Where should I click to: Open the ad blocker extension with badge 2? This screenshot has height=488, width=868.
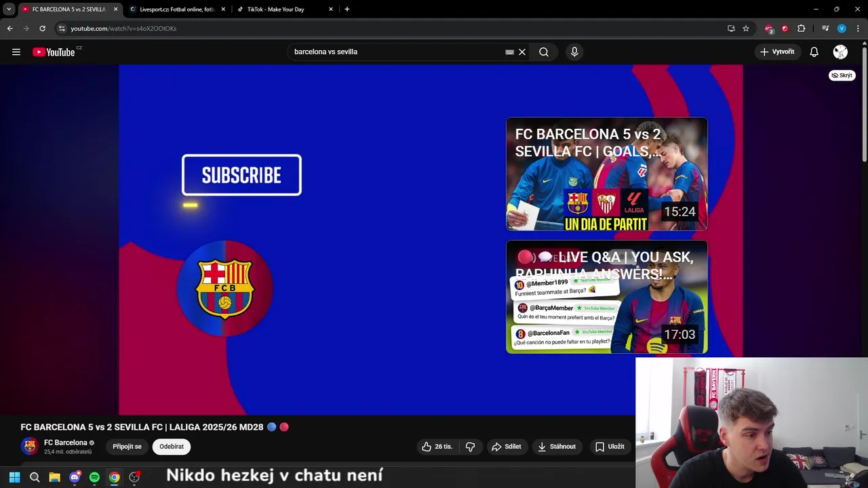(769, 28)
